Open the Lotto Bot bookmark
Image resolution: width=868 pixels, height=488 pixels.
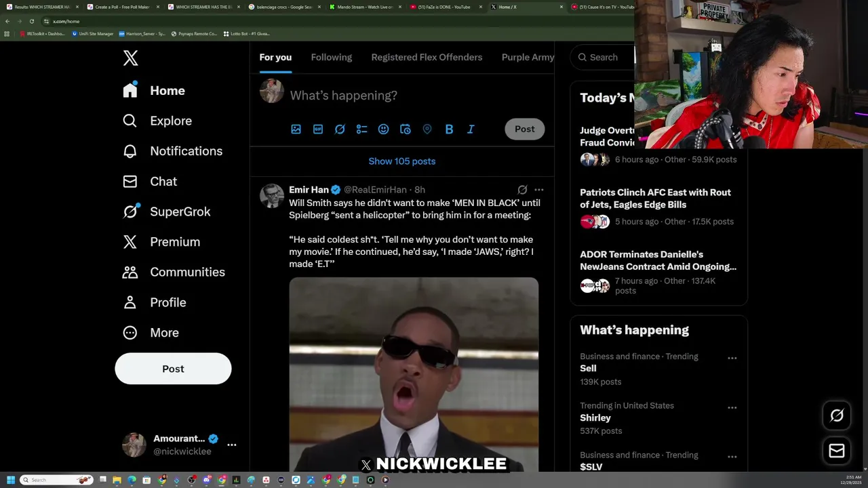[x=246, y=33]
